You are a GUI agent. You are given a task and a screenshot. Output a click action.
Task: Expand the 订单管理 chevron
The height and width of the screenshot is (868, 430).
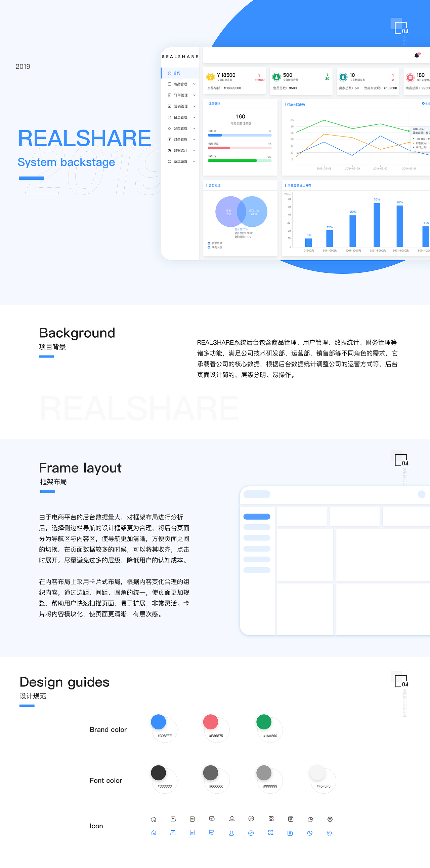(194, 96)
